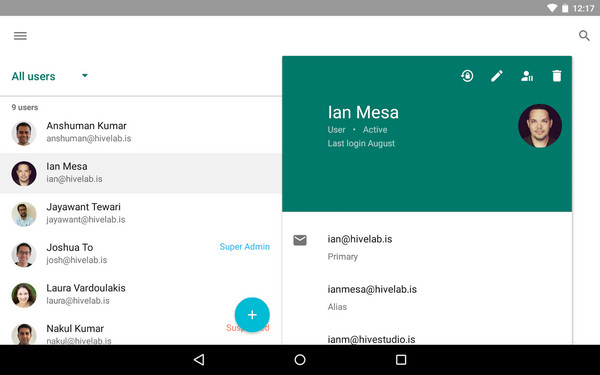Image resolution: width=600 pixels, height=375 pixels.
Task: Open the hamburger navigation menu
Action: [20, 36]
